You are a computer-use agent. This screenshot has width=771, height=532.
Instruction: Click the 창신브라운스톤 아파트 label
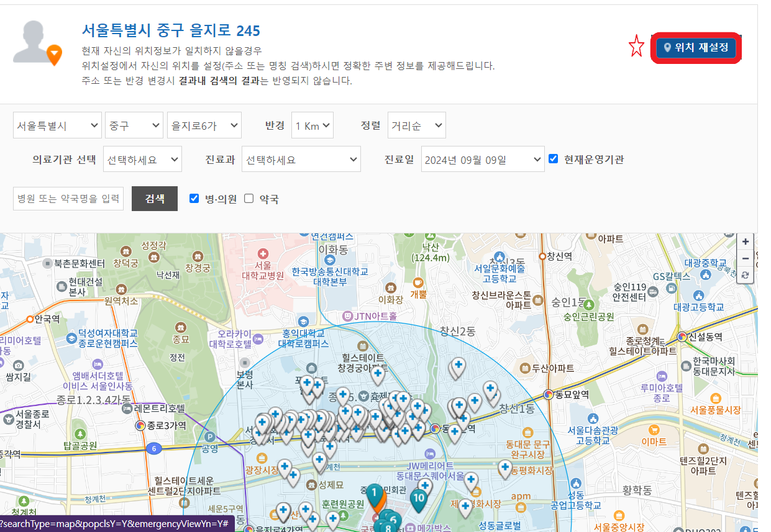pyautogui.click(x=501, y=300)
